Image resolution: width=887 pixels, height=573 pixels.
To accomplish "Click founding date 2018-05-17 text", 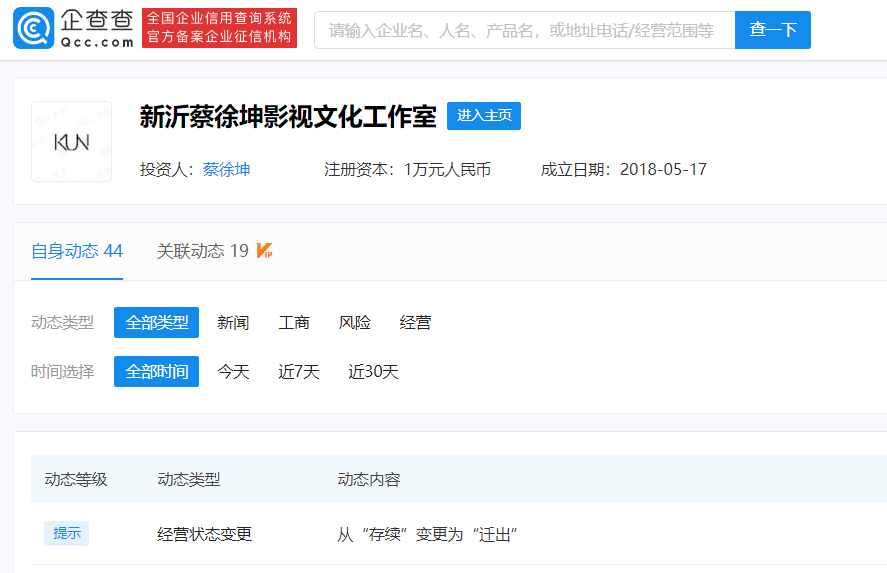I will pos(663,170).
